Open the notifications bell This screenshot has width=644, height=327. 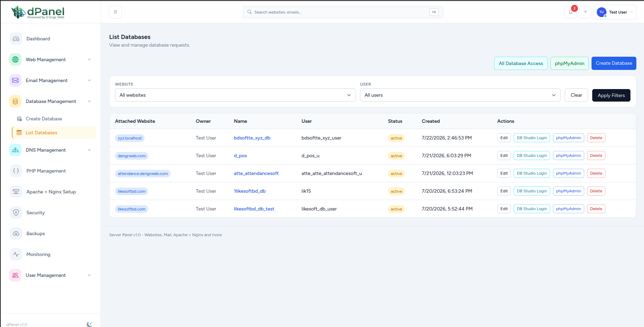click(x=571, y=12)
